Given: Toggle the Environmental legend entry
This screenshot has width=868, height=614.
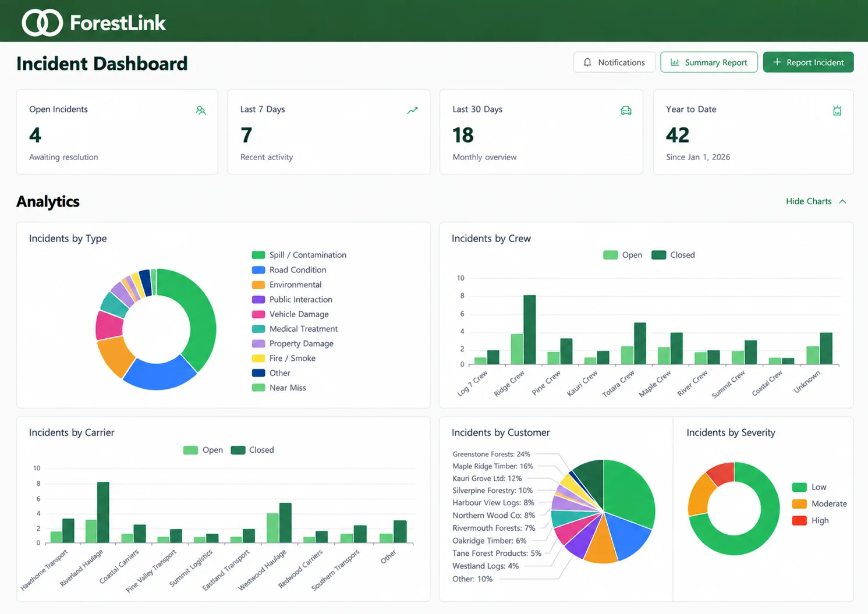Looking at the screenshot, I should pyautogui.click(x=287, y=285).
